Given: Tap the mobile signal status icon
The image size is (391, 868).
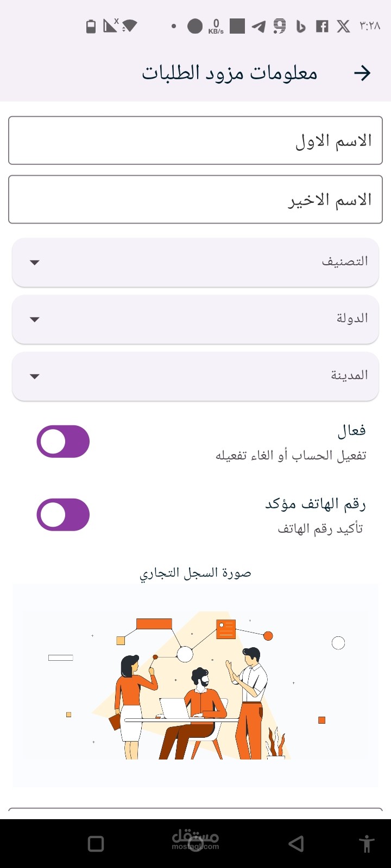Looking at the screenshot, I should (x=111, y=25).
